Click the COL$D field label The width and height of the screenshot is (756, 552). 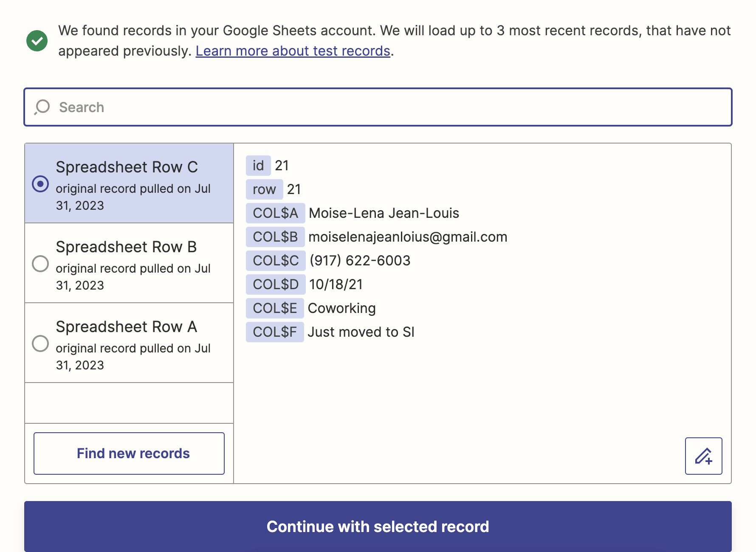[276, 284]
